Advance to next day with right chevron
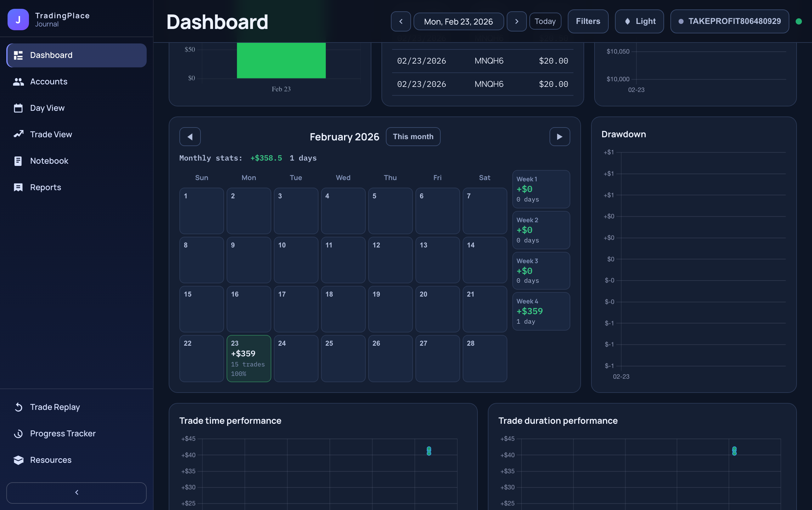Viewport: 812px width, 510px height. tap(516, 22)
